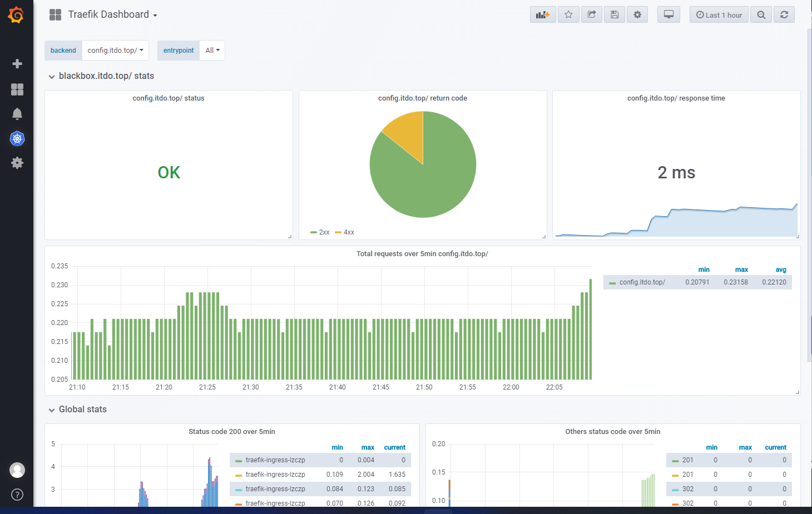The height and width of the screenshot is (514, 812).
Task: Open the Status code 200 over 5min title
Action: coord(232,432)
